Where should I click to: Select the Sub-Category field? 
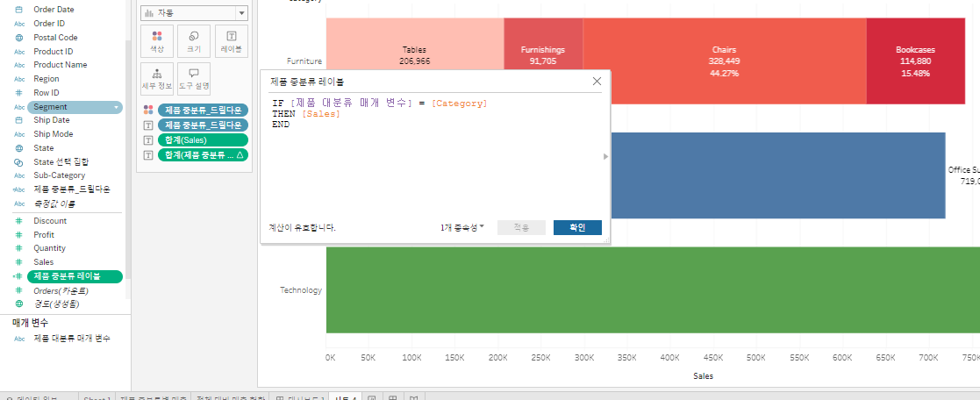point(60,175)
